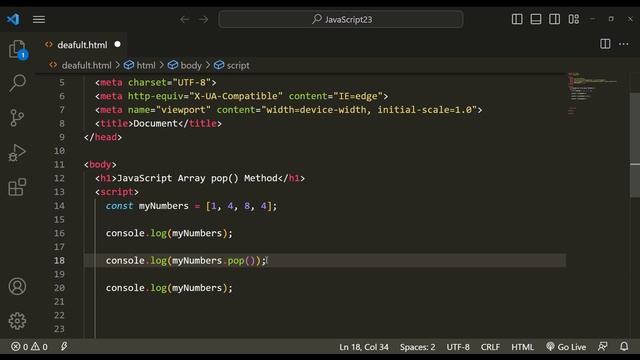Select the HTML language mode
The height and width of the screenshot is (360, 640).
coord(522,347)
